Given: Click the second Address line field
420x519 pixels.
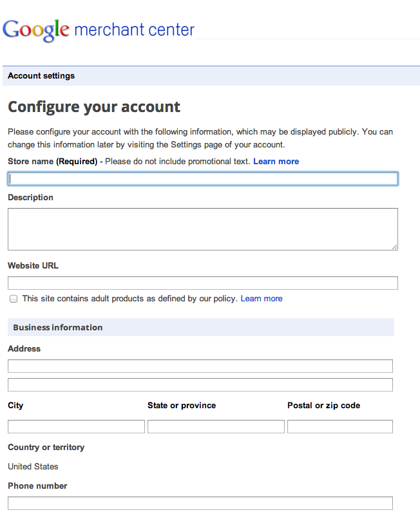Looking at the screenshot, I should (200, 385).
